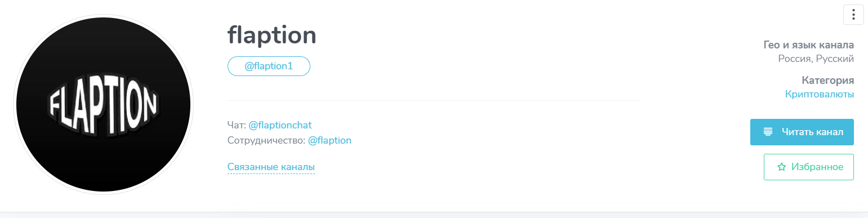Open the Криптовалюты category link

pos(820,94)
